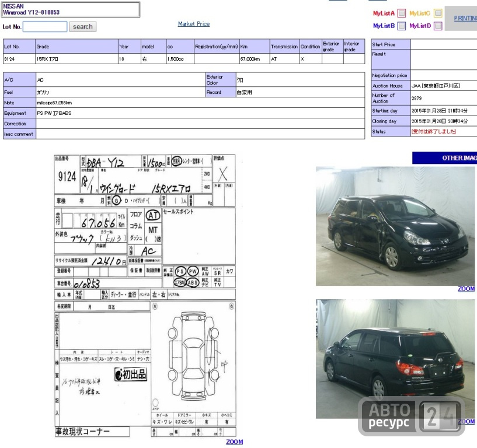
Task: Click the OTHER IMAGE header bar
Action: pyautogui.click(x=444, y=158)
